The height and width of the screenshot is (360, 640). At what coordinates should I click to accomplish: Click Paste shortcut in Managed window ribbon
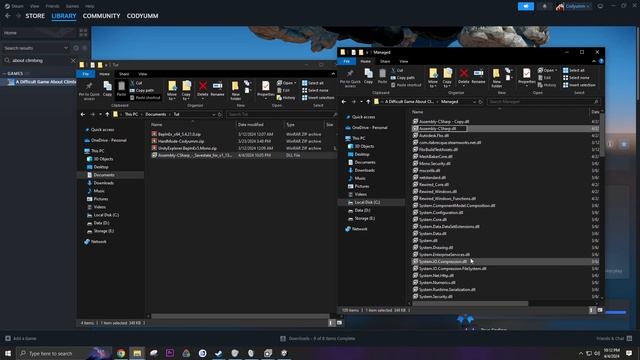[406, 85]
